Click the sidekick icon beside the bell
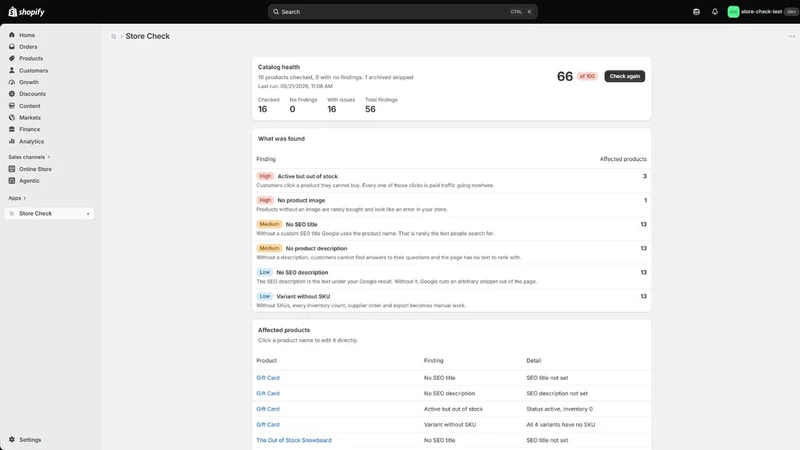800x450 pixels. coord(696,12)
